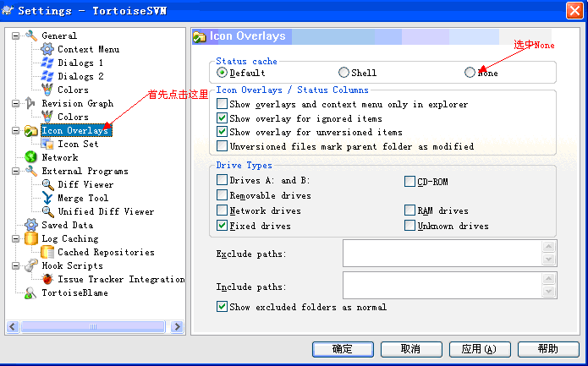This screenshot has width=588, height=366.
Task: Click the 取消 (Cancel) button
Action: (411, 349)
